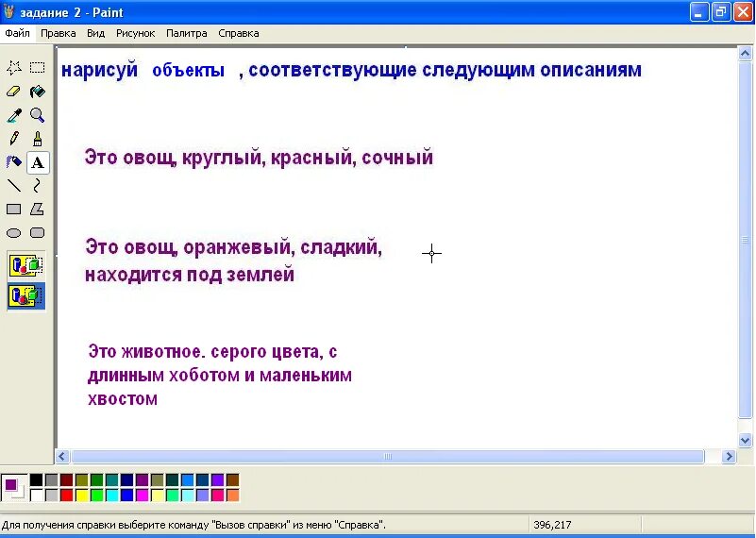Select the dark purple palette swatch
The height and width of the screenshot is (538, 756).
coord(142,479)
